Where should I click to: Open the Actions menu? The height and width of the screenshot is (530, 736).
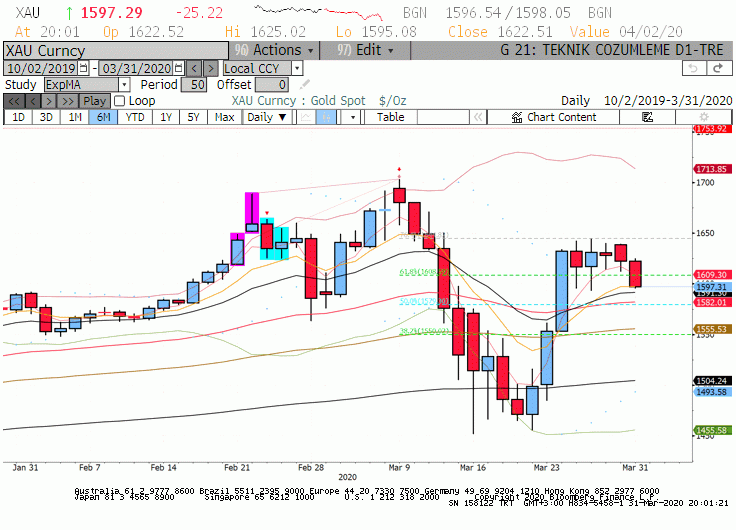pyautogui.click(x=274, y=50)
